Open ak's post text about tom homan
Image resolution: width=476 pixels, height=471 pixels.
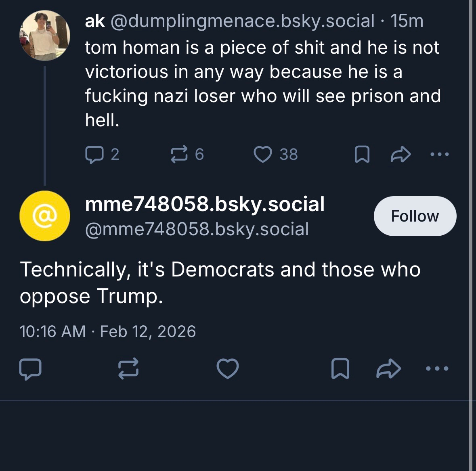pos(262,84)
